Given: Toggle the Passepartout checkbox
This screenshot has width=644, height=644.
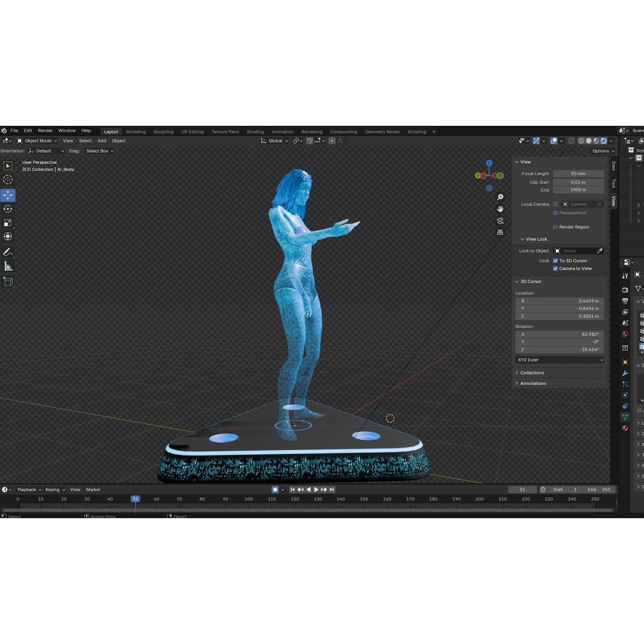Looking at the screenshot, I should click(x=556, y=213).
